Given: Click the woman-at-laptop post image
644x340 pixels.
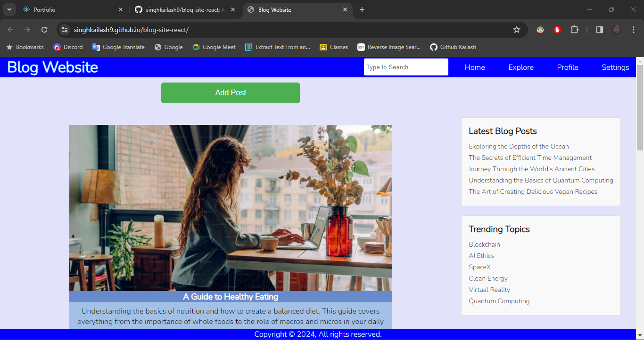Looking at the screenshot, I should pos(231,208).
